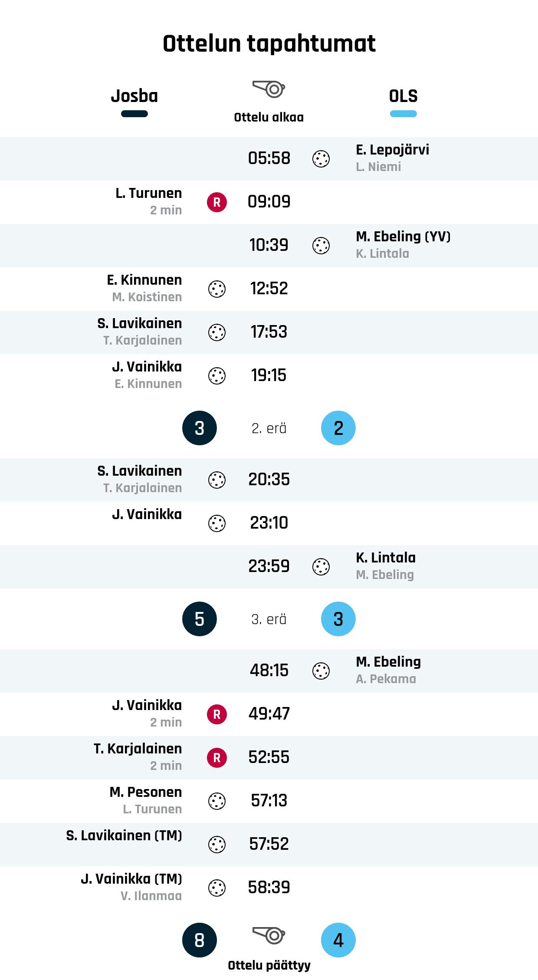Click the whistle icon above Ottelu päättyy
Screen dimensions: 538x980
pos(269,934)
